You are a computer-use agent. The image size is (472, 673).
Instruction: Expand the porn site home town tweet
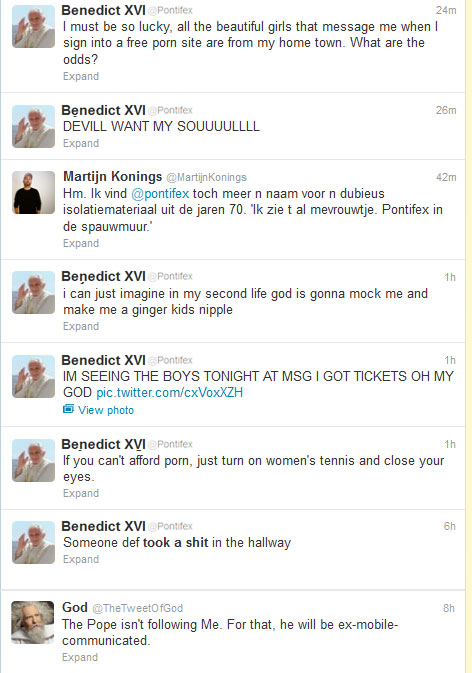click(81, 76)
